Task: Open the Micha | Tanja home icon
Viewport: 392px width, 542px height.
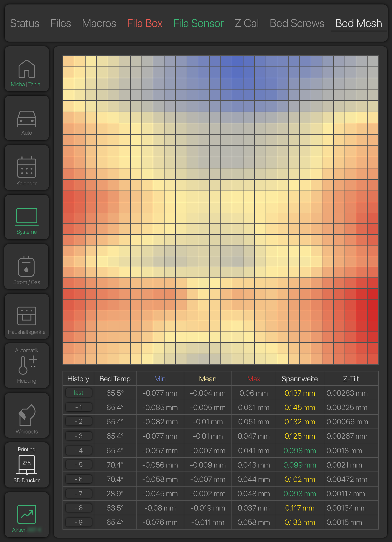Action: 27,69
